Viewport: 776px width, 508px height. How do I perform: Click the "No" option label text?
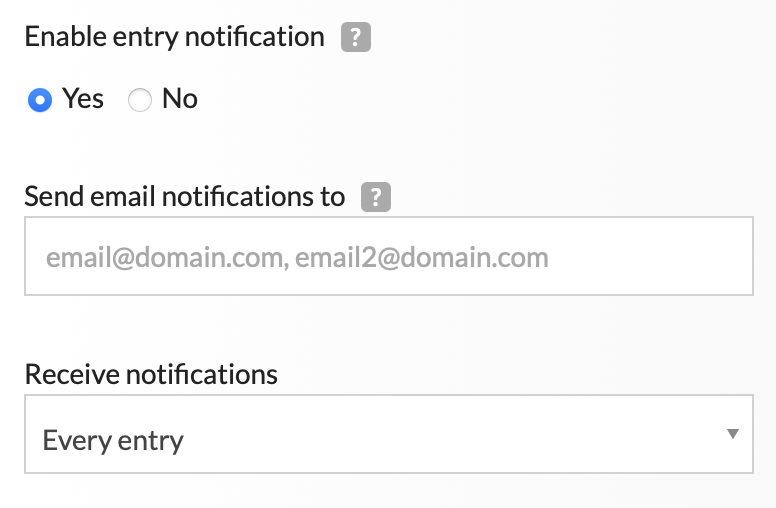tap(180, 99)
